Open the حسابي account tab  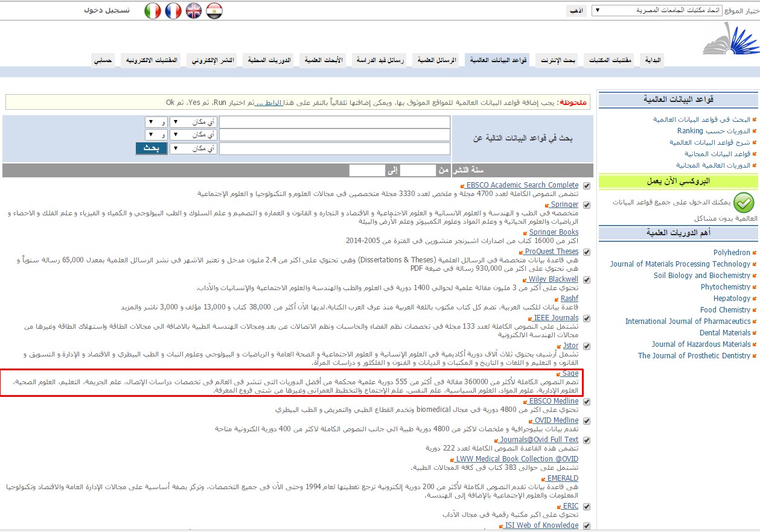coord(103,60)
